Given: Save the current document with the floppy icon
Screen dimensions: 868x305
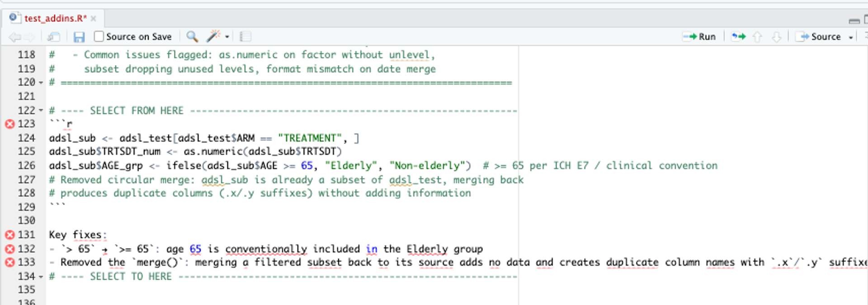Looking at the screenshot, I should point(79,37).
